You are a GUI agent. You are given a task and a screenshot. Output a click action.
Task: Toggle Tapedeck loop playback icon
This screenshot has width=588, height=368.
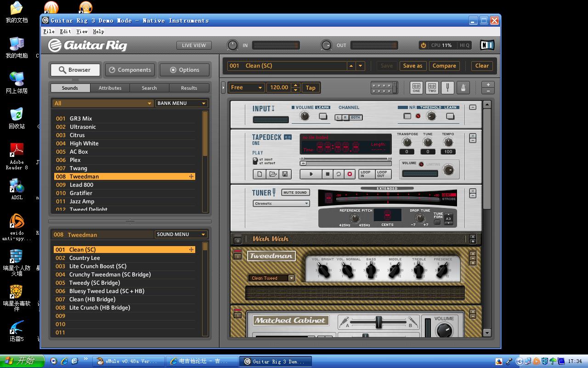coord(339,174)
